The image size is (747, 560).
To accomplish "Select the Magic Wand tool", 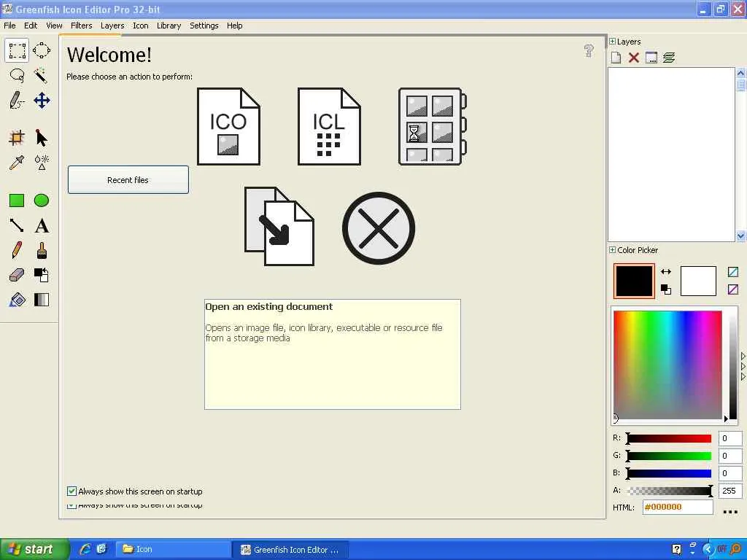I will click(x=42, y=75).
